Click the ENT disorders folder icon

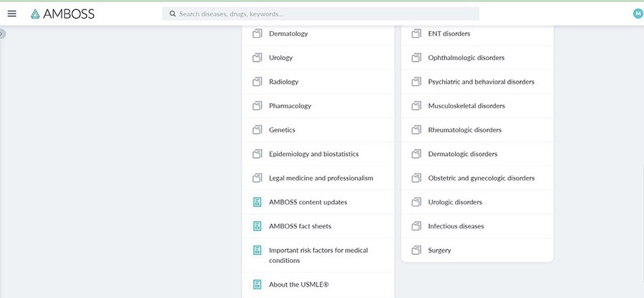click(x=416, y=34)
